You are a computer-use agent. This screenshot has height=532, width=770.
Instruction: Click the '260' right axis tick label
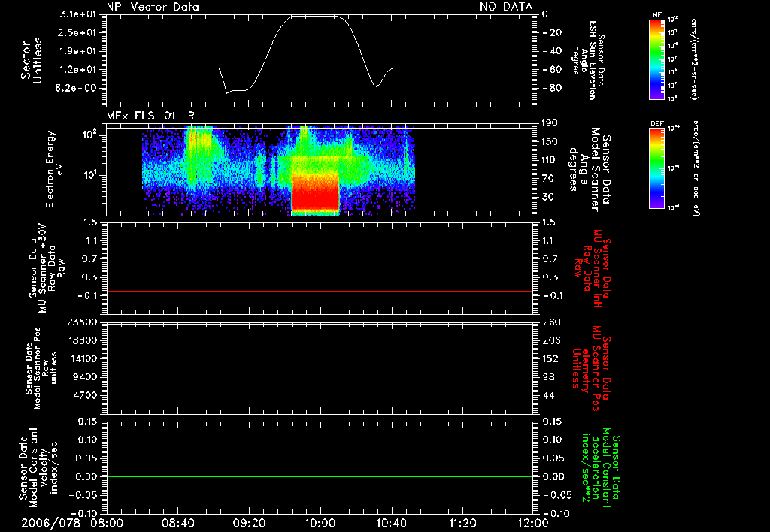(x=551, y=322)
